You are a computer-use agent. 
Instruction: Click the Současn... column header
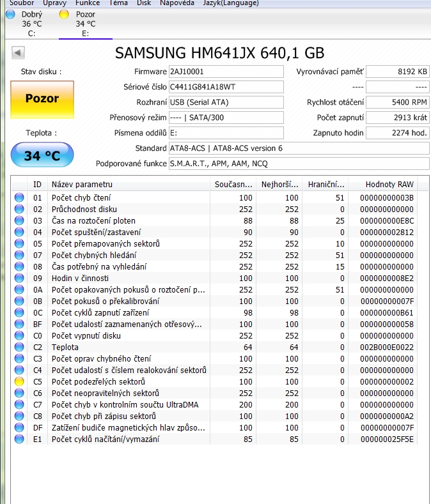[233, 185]
